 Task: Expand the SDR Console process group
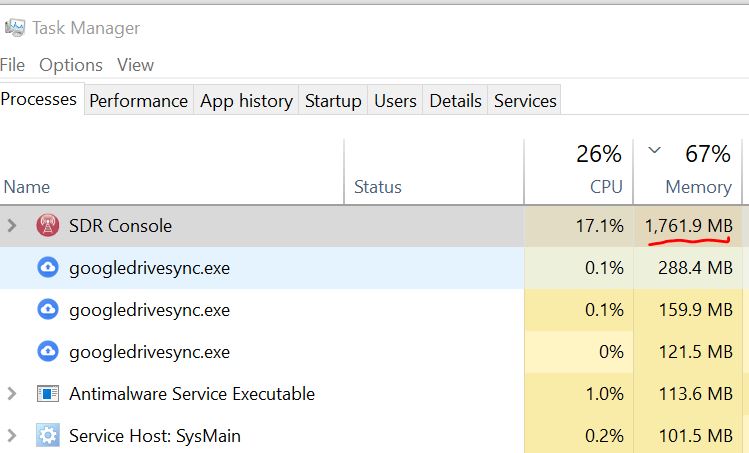click(x=12, y=226)
